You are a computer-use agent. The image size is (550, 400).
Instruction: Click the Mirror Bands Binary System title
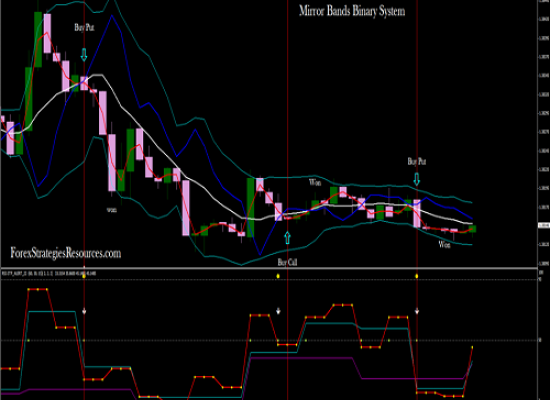[x=352, y=11]
